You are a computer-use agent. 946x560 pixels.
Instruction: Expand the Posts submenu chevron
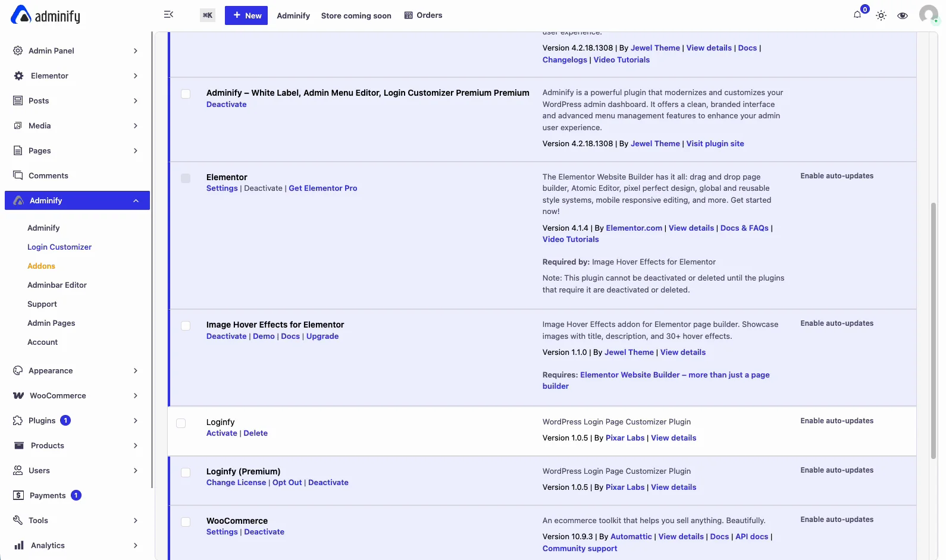coord(136,100)
